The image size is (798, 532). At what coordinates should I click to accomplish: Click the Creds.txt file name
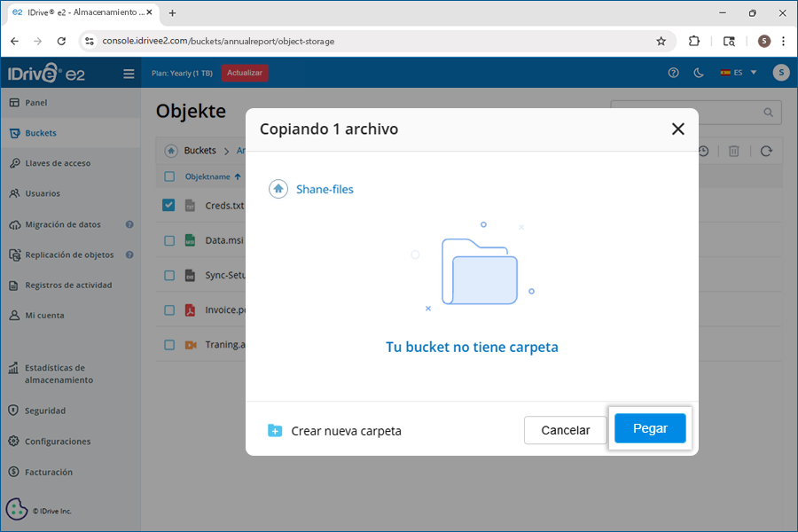[225, 206]
